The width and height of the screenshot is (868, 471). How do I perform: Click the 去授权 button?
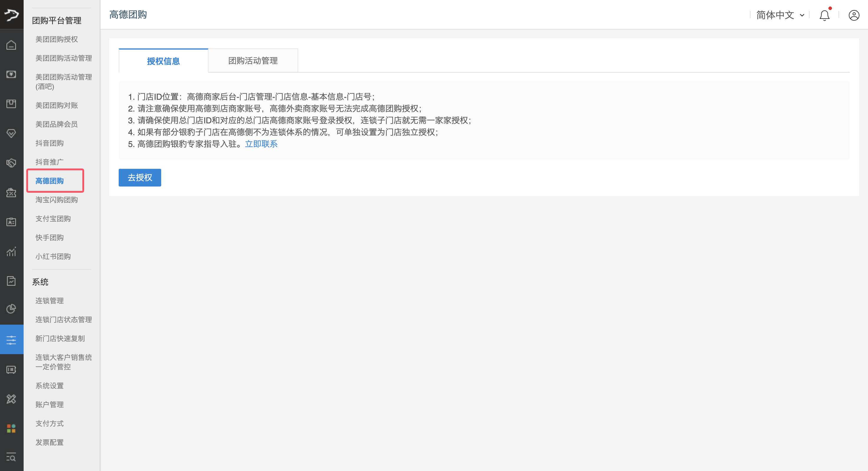139,178
